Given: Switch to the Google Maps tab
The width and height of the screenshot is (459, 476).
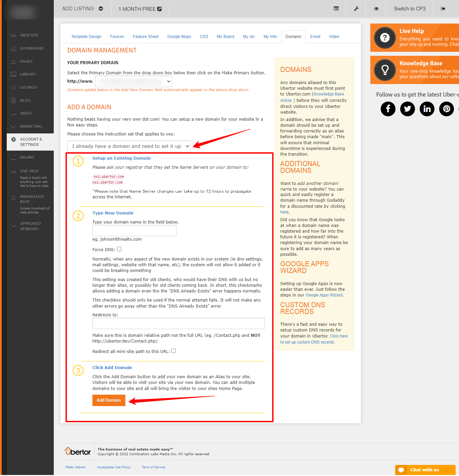Looking at the screenshot, I should (179, 37).
